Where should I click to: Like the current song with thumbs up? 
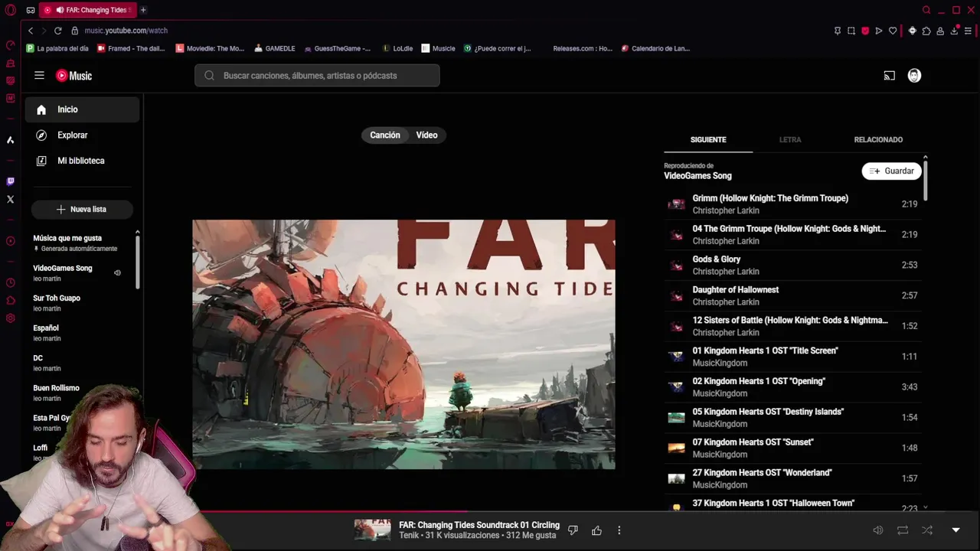596,530
